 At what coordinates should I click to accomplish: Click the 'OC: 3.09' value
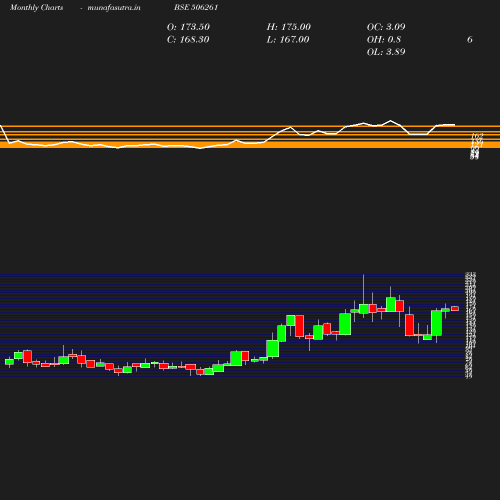point(386,27)
